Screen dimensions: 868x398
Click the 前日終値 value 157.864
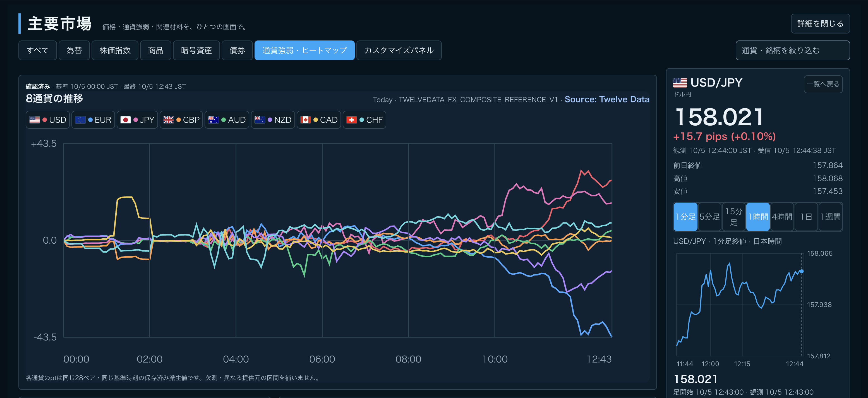(828, 166)
